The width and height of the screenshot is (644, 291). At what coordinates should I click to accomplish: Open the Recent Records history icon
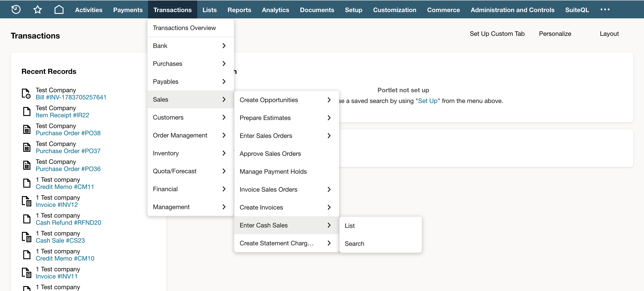[16, 9]
